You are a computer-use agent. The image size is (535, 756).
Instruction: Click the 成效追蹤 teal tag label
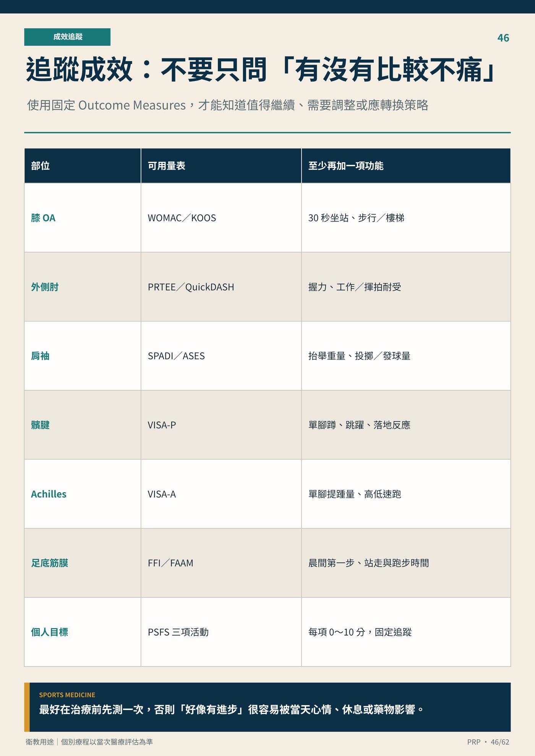(x=67, y=37)
